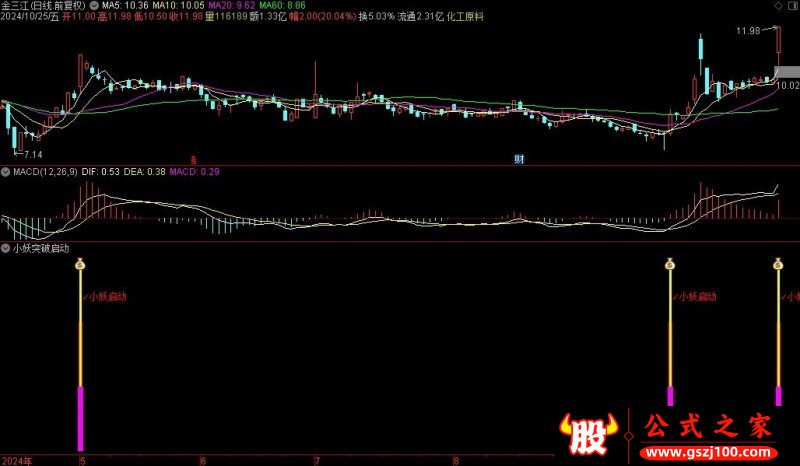Click the DEA: 0.38 value
Screen dimensions: 800x466
coord(145,172)
